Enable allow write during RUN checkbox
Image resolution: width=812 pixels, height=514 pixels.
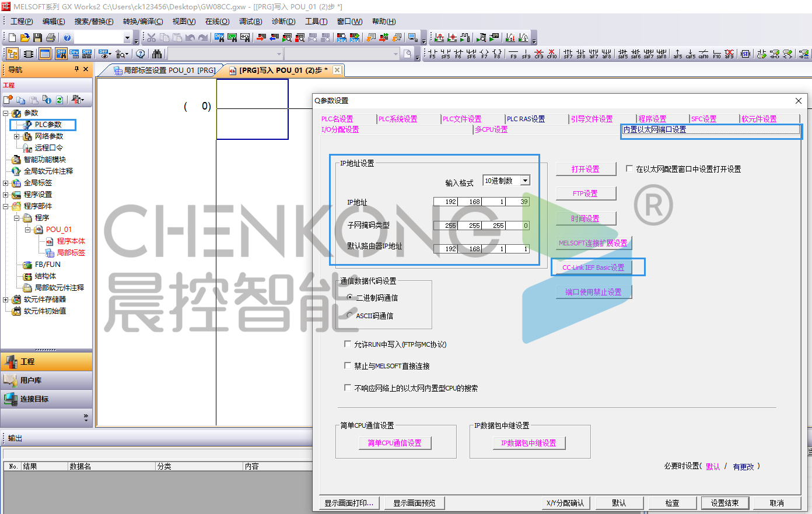click(x=348, y=344)
